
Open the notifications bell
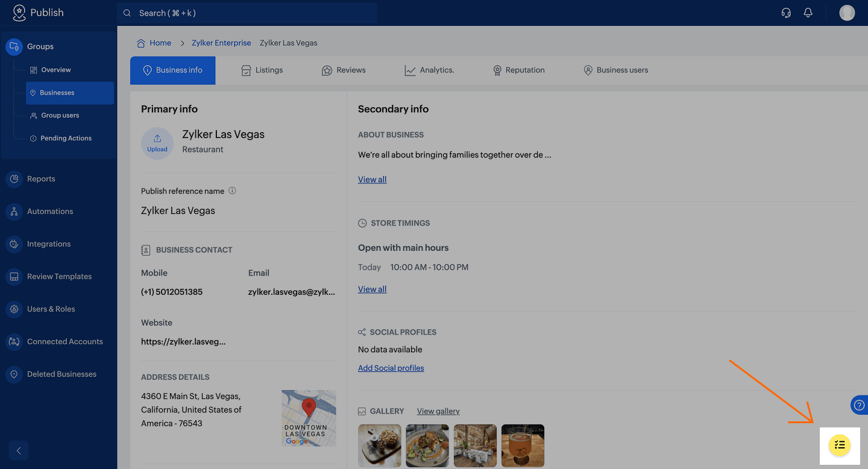808,13
